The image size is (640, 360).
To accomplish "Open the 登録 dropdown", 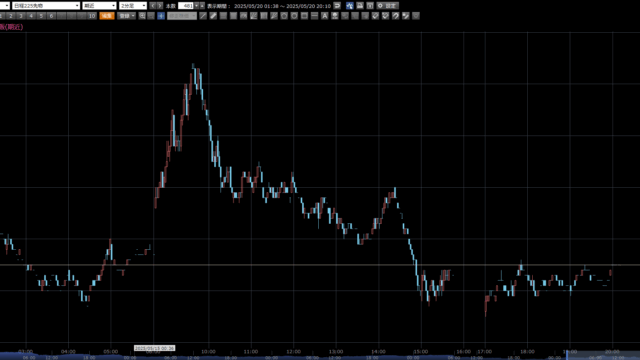I will 127,16.
